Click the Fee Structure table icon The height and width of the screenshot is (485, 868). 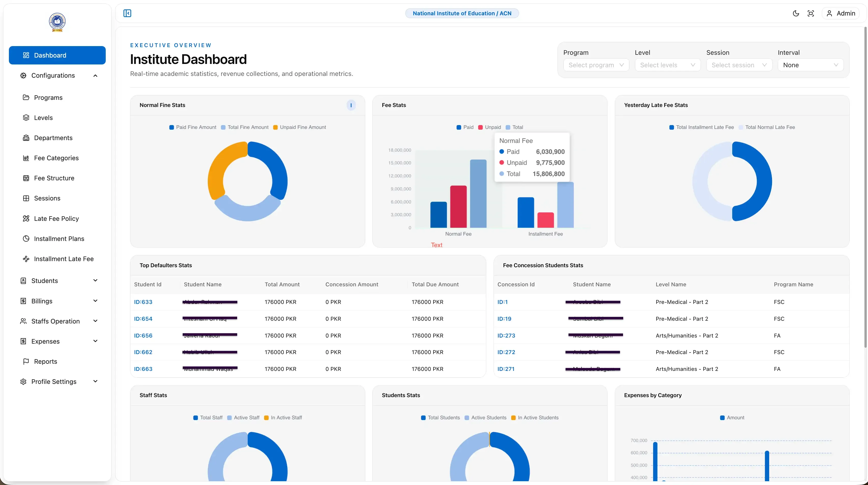coord(26,178)
